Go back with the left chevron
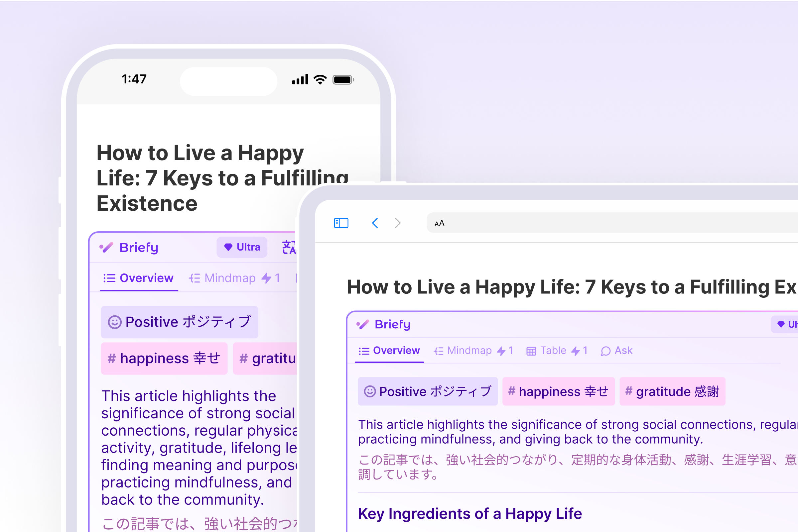 coord(375,223)
